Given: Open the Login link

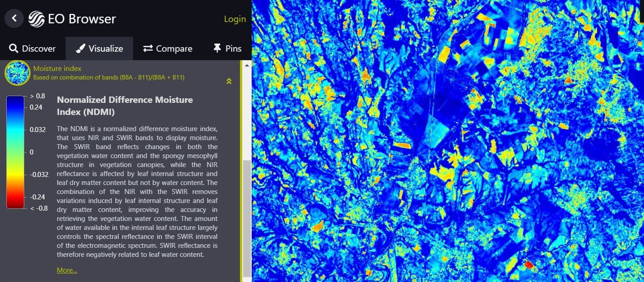Looking at the screenshot, I should 235,19.
